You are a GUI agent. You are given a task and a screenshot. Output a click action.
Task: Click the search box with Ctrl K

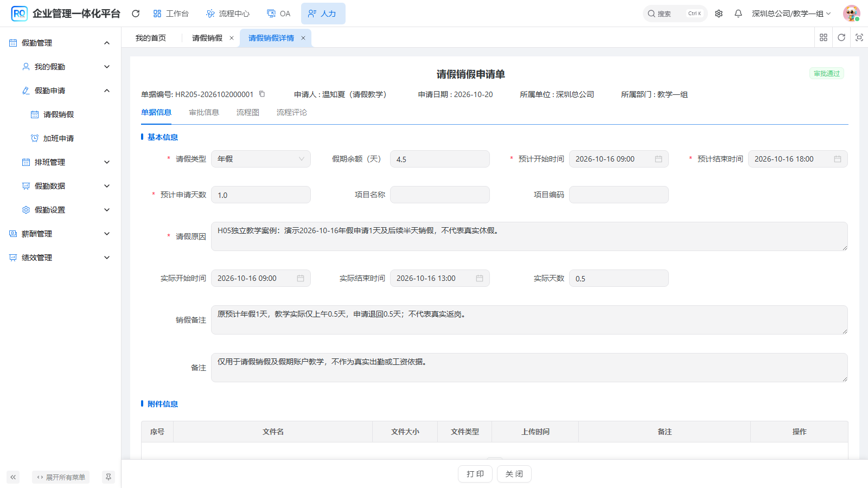tap(675, 14)
